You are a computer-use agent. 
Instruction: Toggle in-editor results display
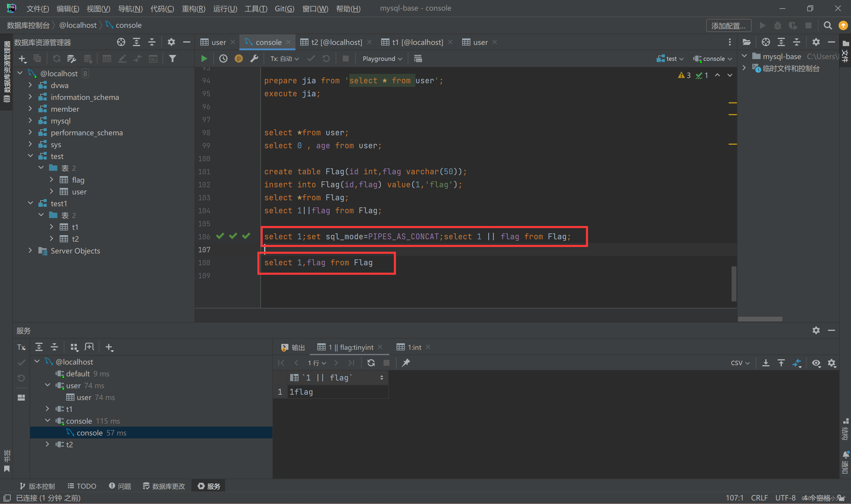418,58
